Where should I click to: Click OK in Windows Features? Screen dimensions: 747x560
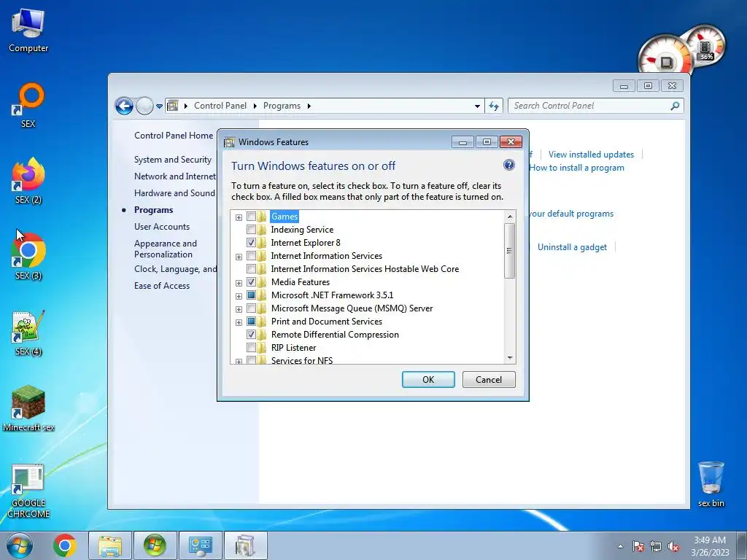point(428,379)
